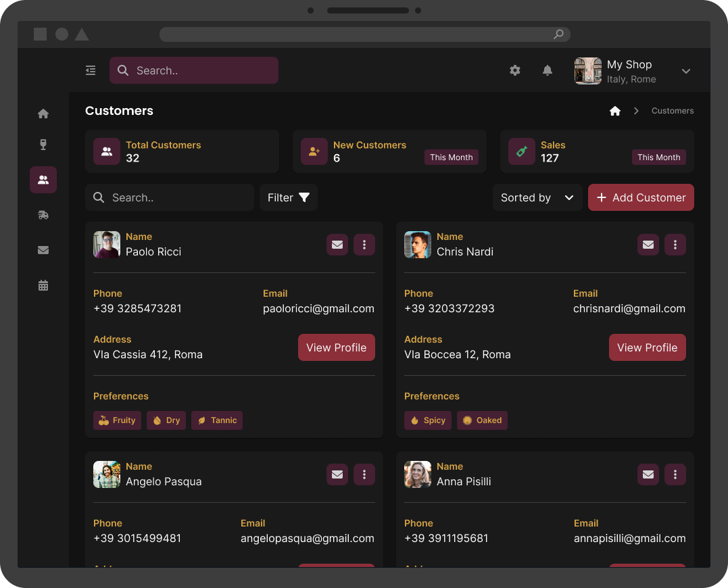
Task: Open Chris Nardi's three-dot options menu
Action: click(675, 245)
